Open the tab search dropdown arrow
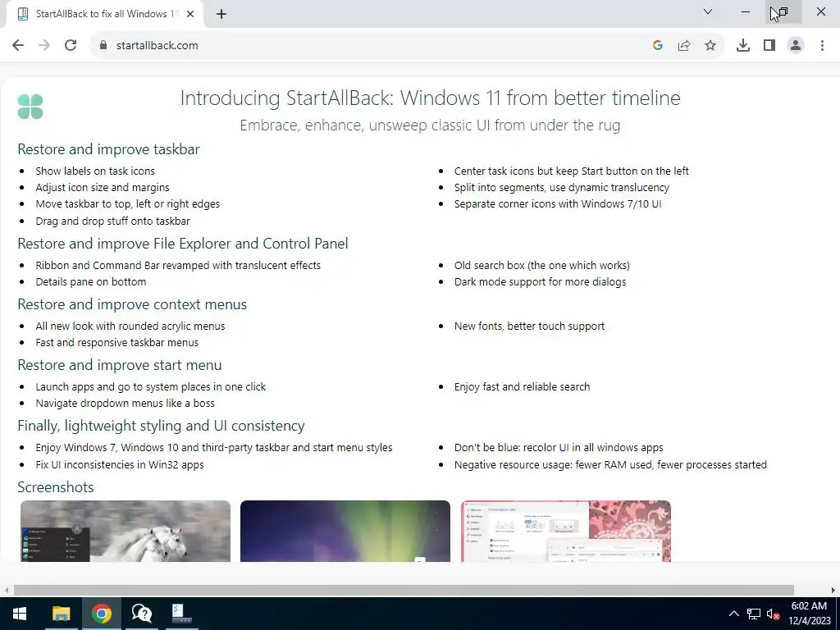 click(x=708, y=11)
